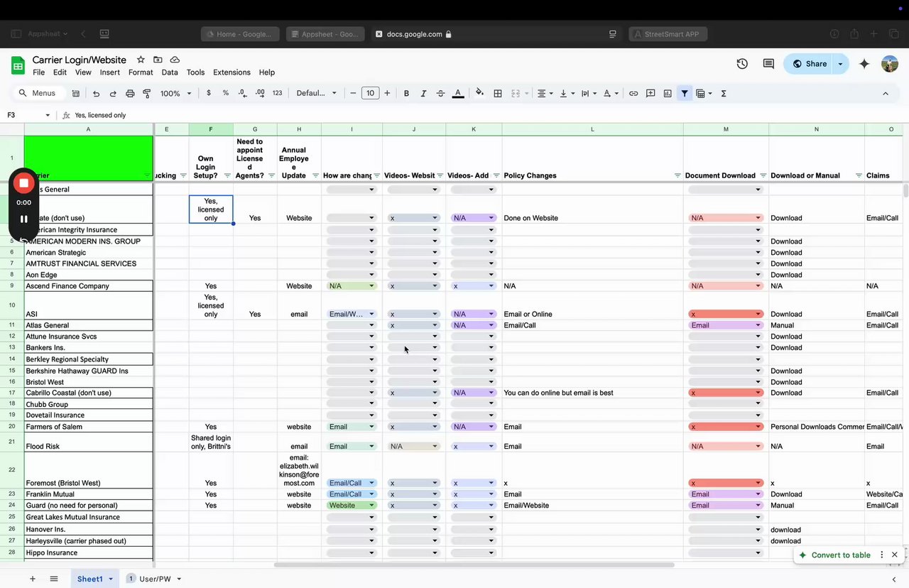Open the comments panel icon
The width and height of the screenshot is (909, 588).
pyautogui.click(x=768, y=64)
